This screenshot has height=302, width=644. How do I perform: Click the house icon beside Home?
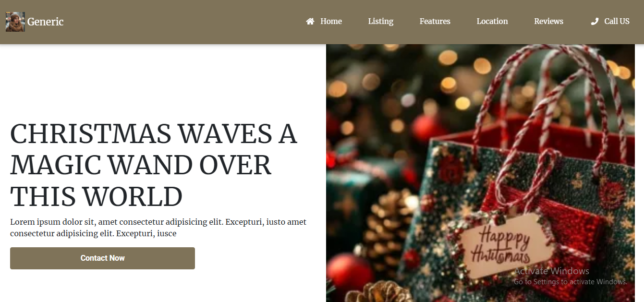pos(310,21)
